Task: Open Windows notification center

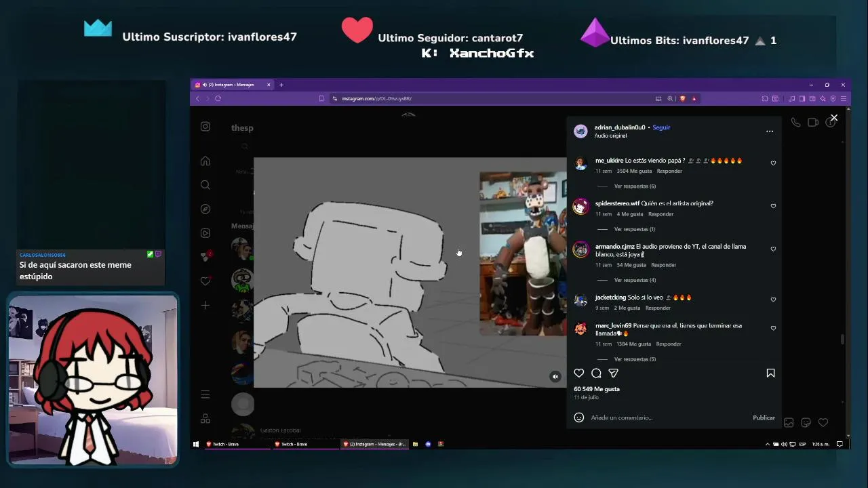Action: pos(840,444)
